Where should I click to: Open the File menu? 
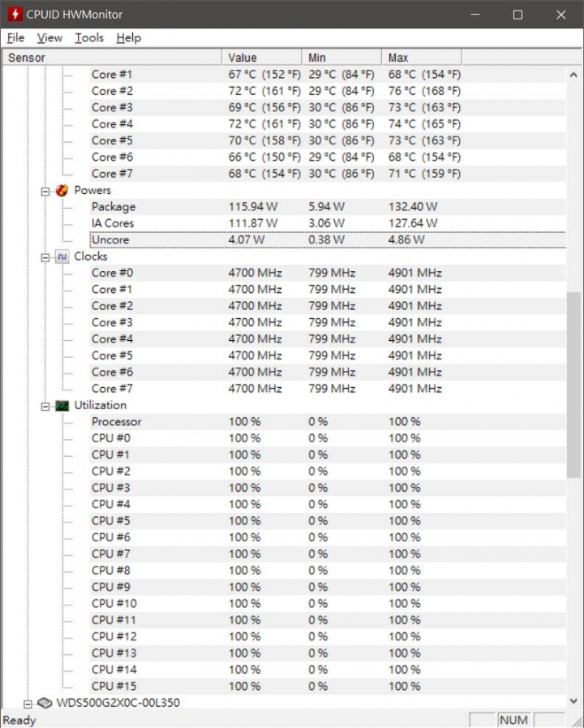(15, 38)
